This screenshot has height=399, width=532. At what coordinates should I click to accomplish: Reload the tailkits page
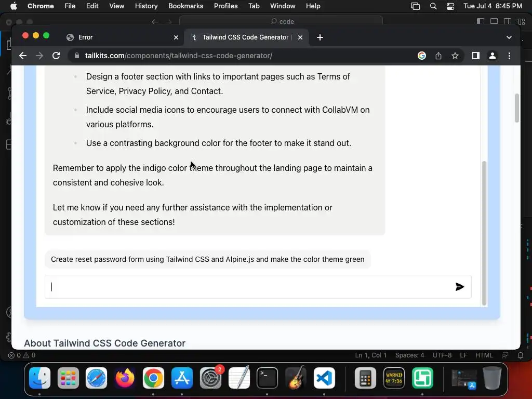[56, 56]
